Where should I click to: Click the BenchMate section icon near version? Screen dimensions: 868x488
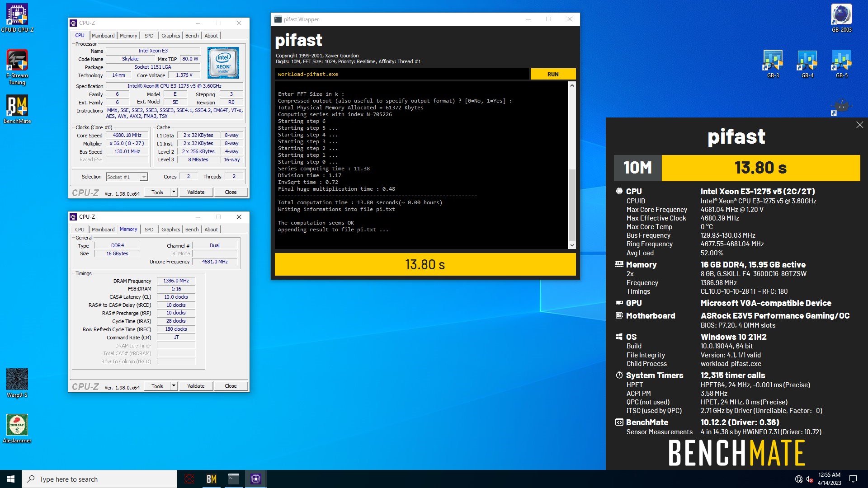tap(619, 422)
